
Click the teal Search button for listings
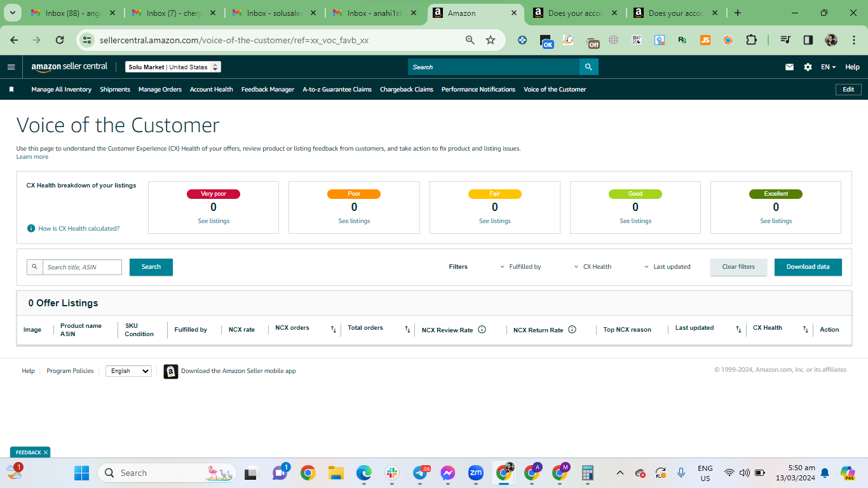(151, 267)
